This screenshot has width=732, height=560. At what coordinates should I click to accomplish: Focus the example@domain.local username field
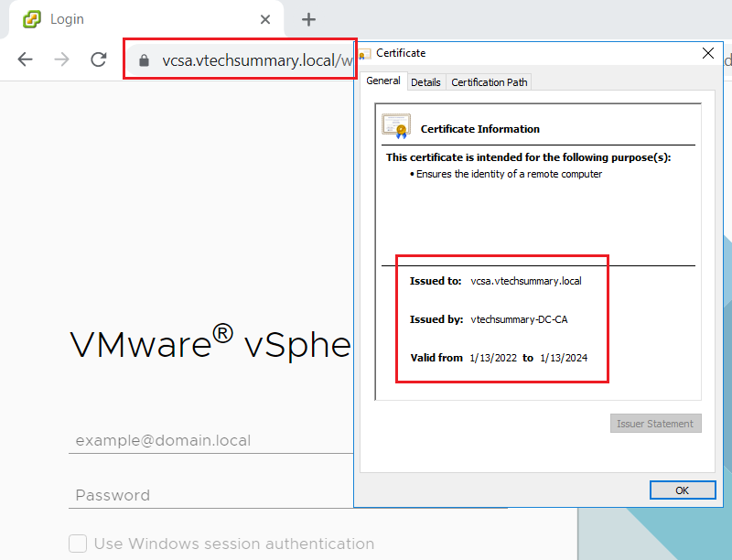210,440
